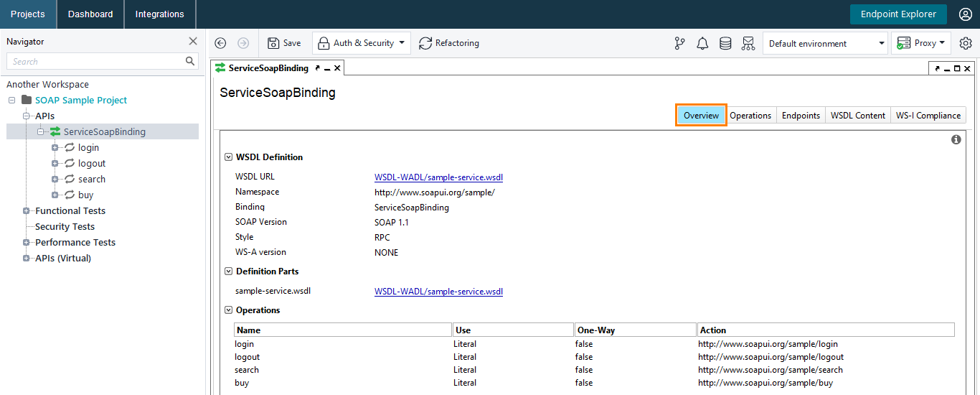Open the Auth & Security dropdown

pyautogui.click(x=362, y=43)
